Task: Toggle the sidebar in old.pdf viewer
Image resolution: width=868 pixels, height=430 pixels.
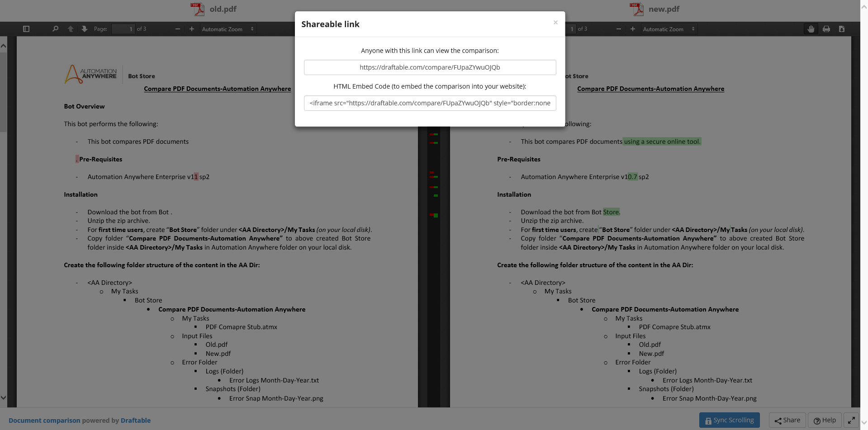Action: pyautogui.click(x=26, y=29)
